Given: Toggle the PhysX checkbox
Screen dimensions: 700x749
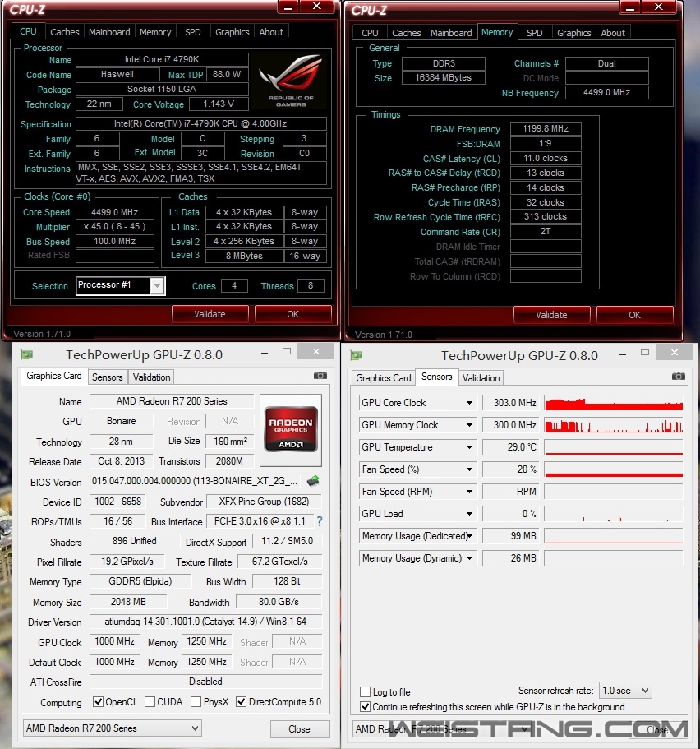Looking at the screenshot, I should tap(196, 701).
